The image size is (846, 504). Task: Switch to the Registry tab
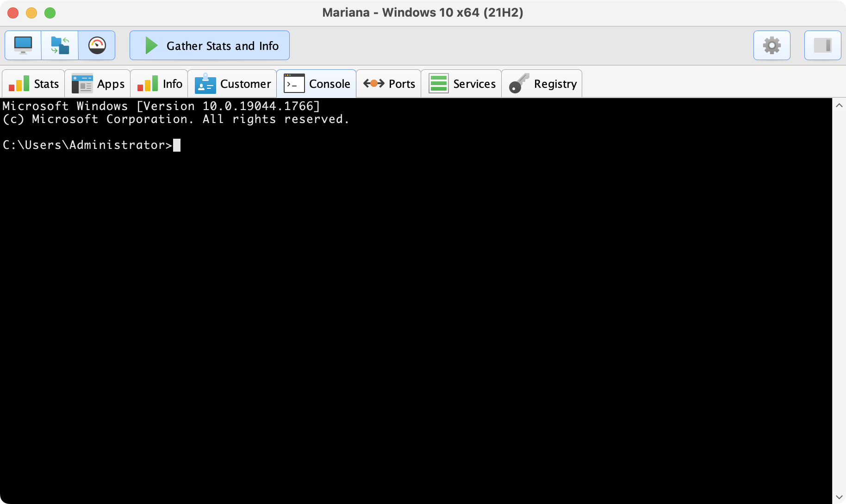(542, 84)
